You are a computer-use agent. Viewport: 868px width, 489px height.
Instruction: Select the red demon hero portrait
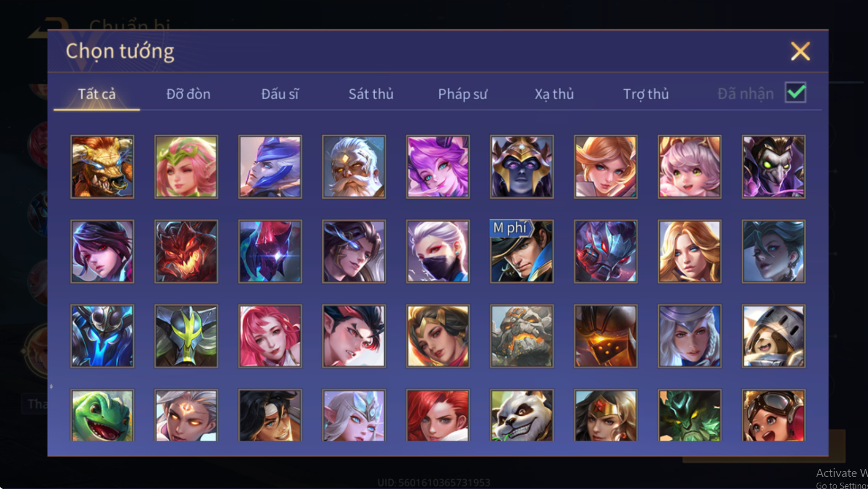click(x=186, y=251)
